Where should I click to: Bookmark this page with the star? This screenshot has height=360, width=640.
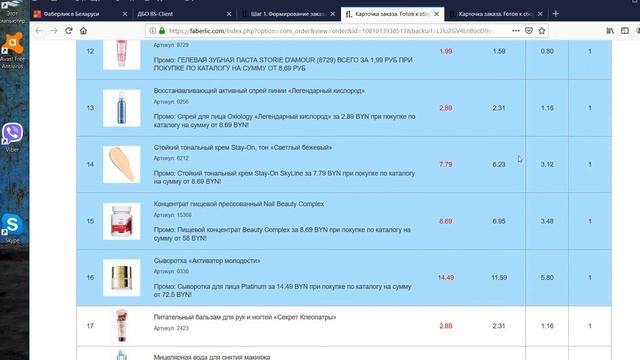(542, 31)
